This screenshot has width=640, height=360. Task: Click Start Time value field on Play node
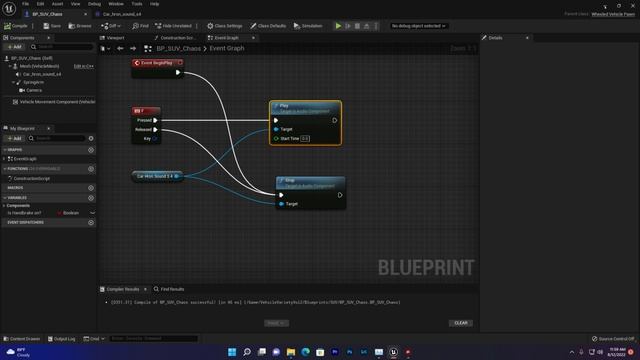coord(305,139)
